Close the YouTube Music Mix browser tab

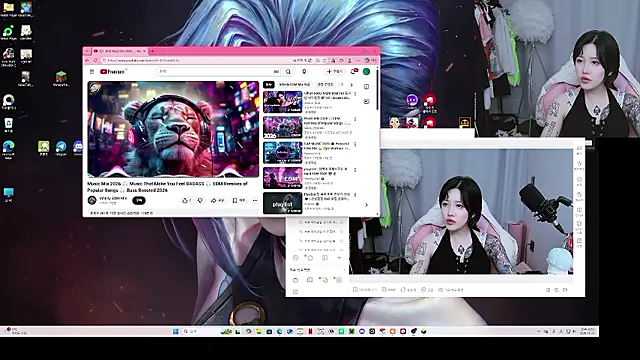click(144, 51)
